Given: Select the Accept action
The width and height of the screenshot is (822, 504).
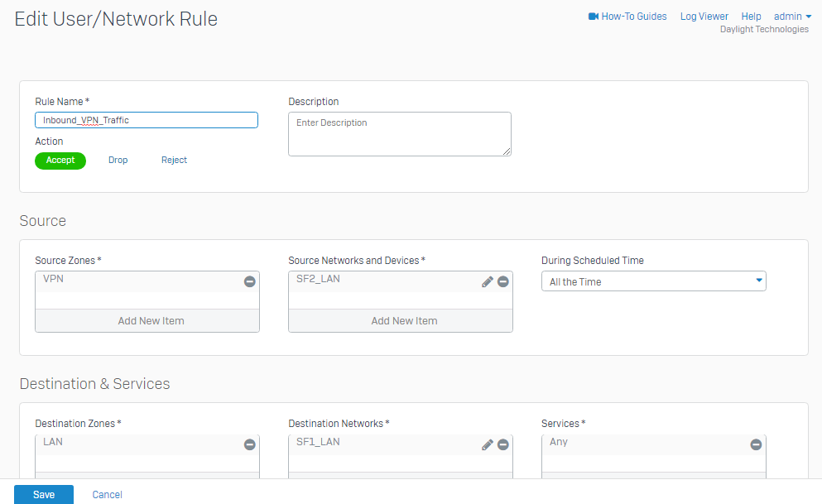Looking at the screenshot, I should (60, 161).
